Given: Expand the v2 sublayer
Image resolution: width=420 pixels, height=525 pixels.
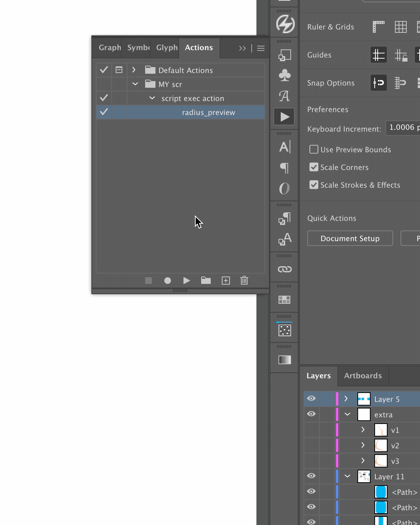Looking at the screenshot, I should [363, 445].
